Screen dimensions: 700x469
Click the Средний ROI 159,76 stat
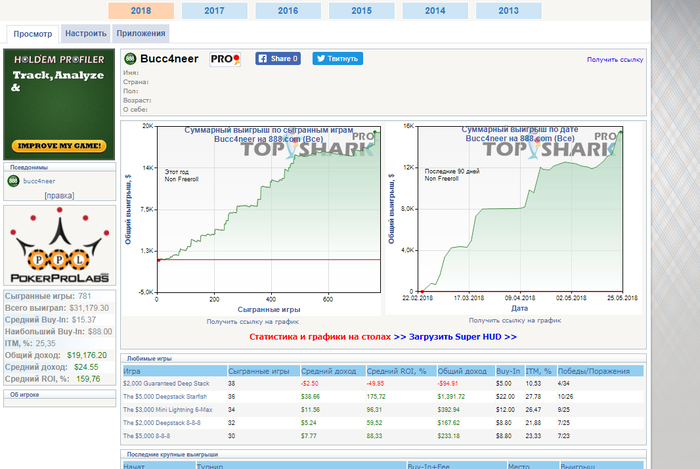(x=88, y=379)
